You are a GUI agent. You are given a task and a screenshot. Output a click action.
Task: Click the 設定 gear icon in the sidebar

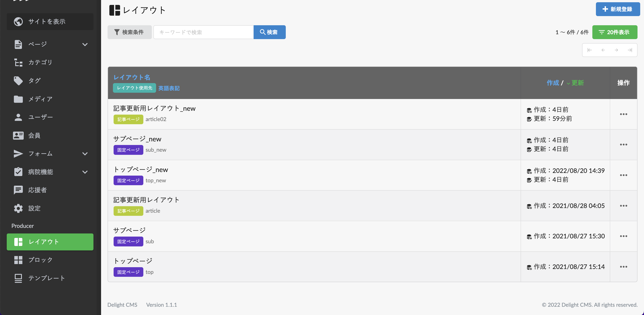[x=18, y=208]
